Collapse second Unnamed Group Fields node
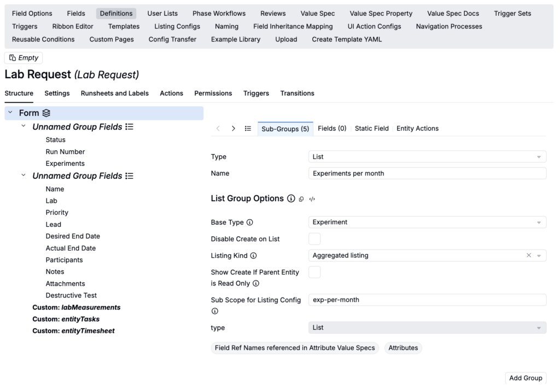This screenshot has width=560, height=392. tap(24, 175)
